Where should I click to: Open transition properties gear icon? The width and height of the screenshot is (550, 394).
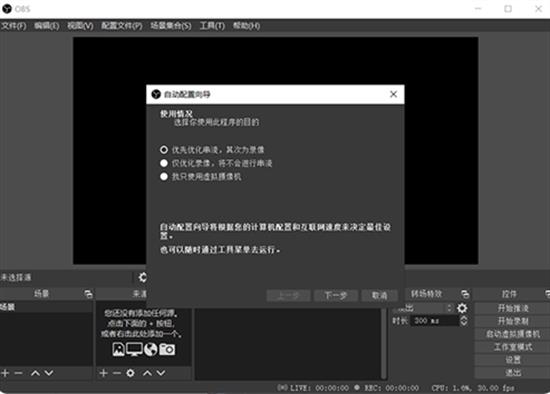point(462,308)
